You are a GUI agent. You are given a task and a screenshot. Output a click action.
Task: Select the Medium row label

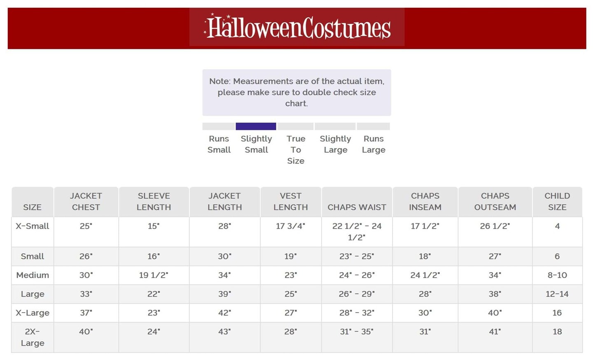pyautogui.click(x=33, y=275)
